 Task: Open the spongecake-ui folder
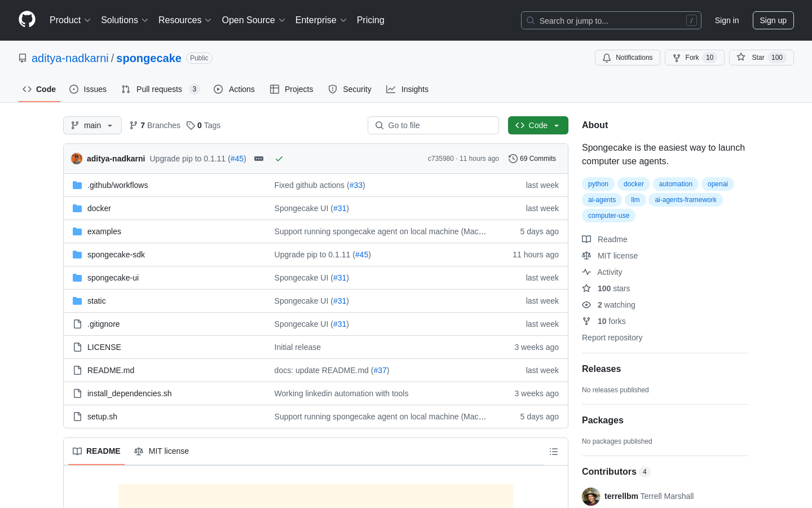point(113,278)
